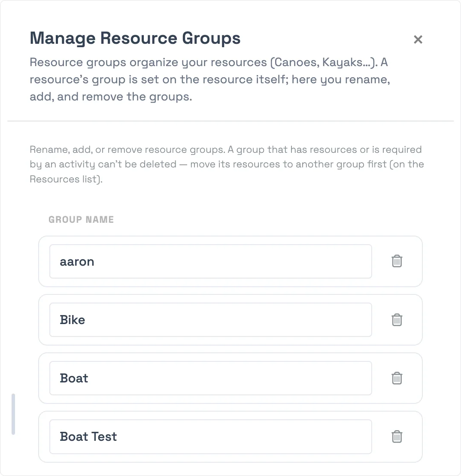461x476 pixels.
Task: Click the 'Resource groups organize your resources' description
Action: pos(210,79)
